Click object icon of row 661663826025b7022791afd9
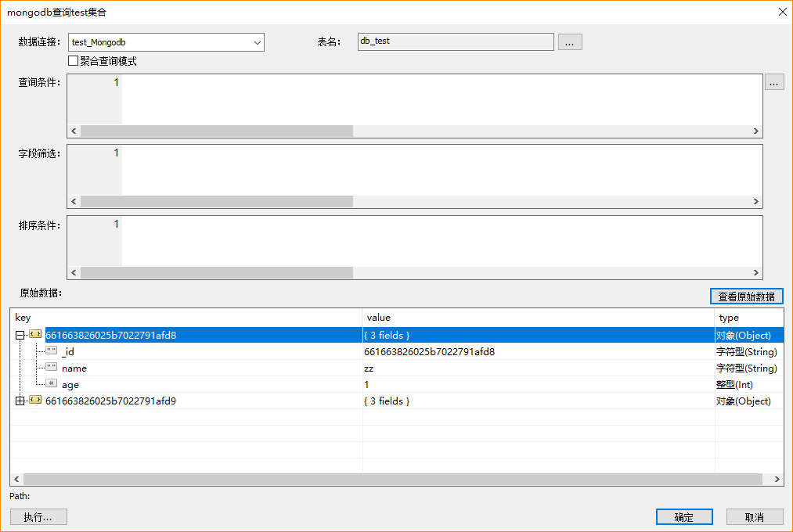Screen dimensions: 793x532 35,401
